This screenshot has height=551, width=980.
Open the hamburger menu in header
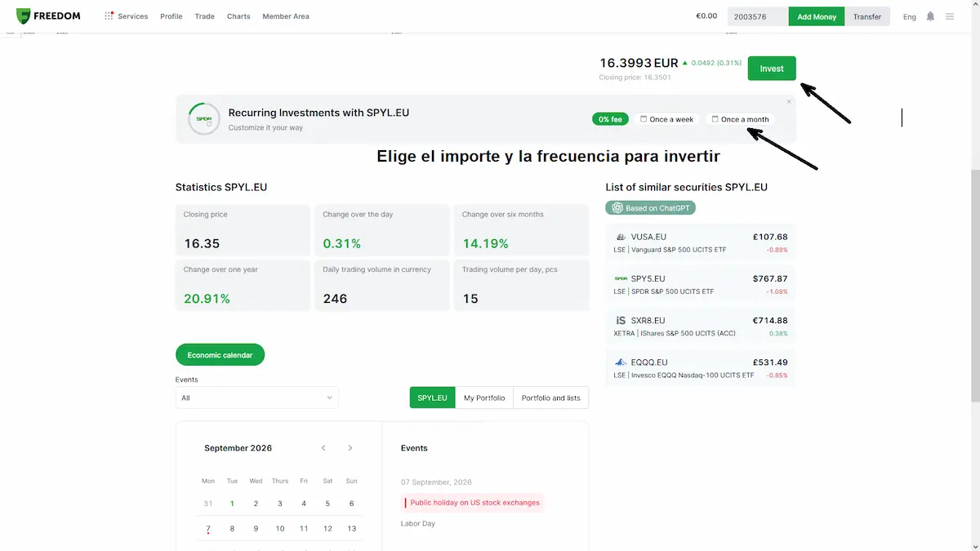click(949, 16)
